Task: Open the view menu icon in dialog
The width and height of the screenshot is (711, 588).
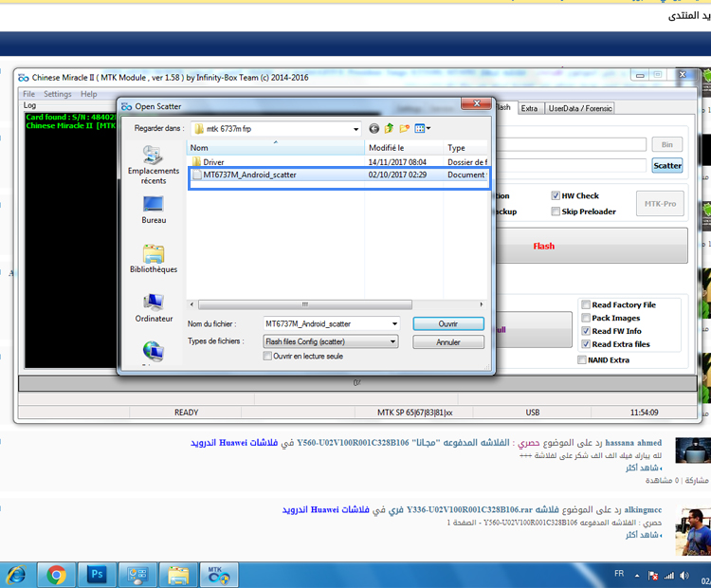Action: 422,129
